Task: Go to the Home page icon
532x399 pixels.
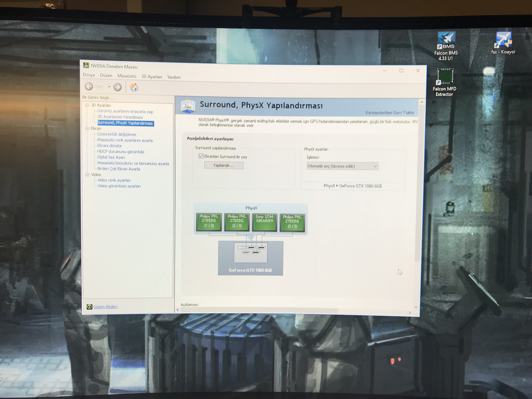Action: coord(134,87)
